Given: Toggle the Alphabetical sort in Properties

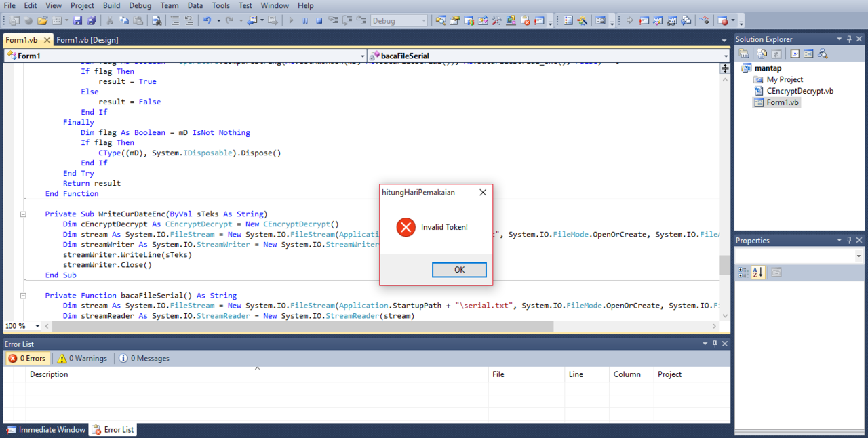Looking at the screenshot, I should [x=757, y=272].
